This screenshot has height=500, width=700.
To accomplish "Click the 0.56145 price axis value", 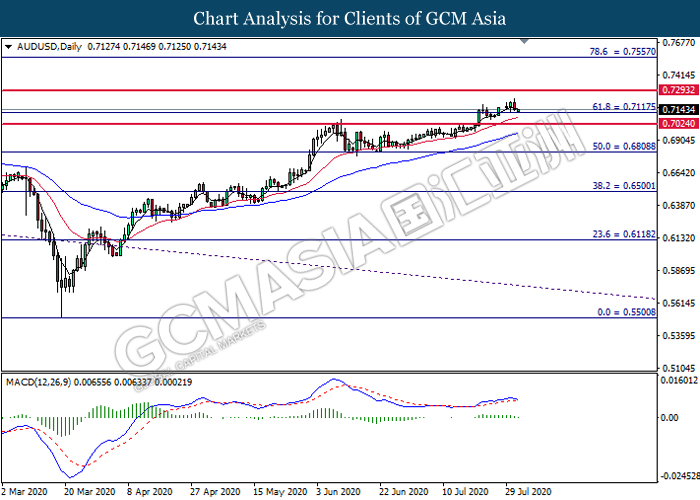I will coord(679,303).
